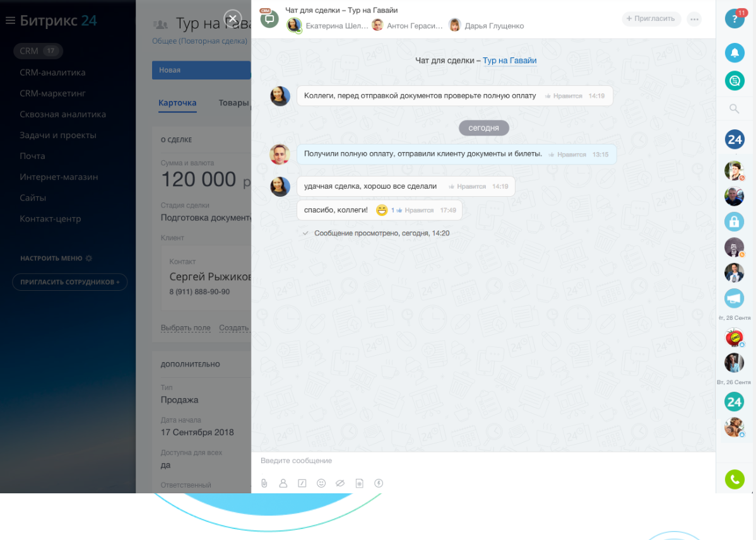Click ПРИГЛАСИТЬ СОТРУДНИКОВ + button
The height and width of the screenshot is (540, 756).
(70, 282)
